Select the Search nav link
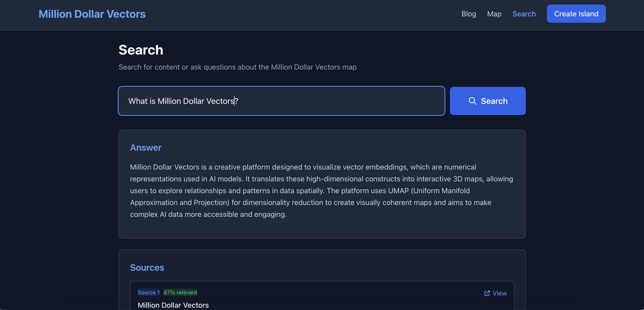The height and width of the screenshot is (310, 644). coord(524,14)
